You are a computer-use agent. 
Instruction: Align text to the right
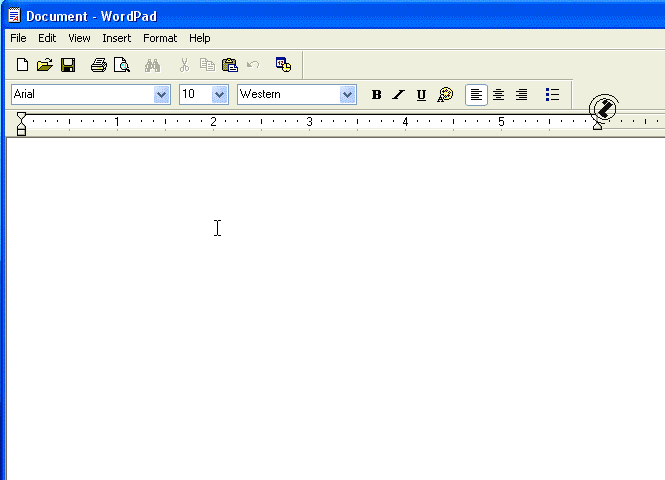point(522,95)
